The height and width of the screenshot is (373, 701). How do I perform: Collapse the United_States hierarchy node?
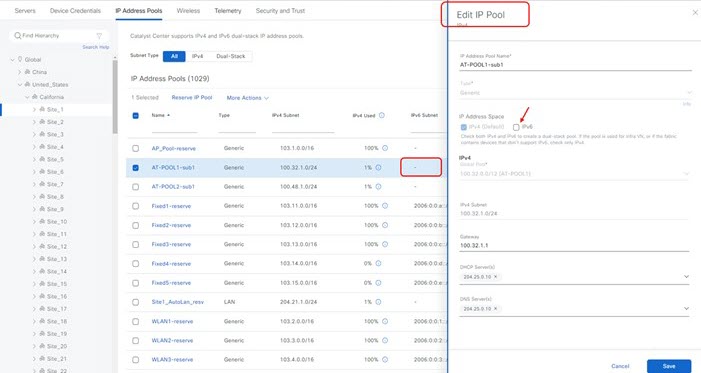point(20,85)
